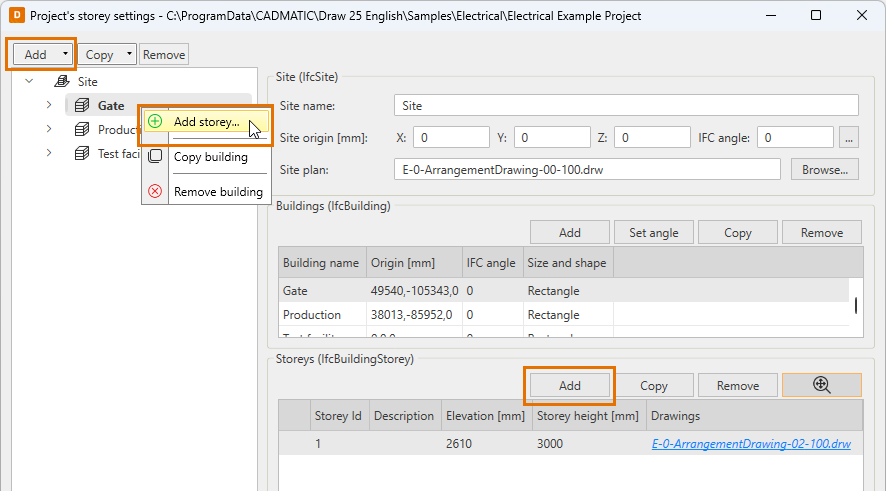This screenshot has width=886, height=491.
Task: Open E-0-ArrangementDrawing-02-100.drw drawing link
Action: click(x=750, y=443)
